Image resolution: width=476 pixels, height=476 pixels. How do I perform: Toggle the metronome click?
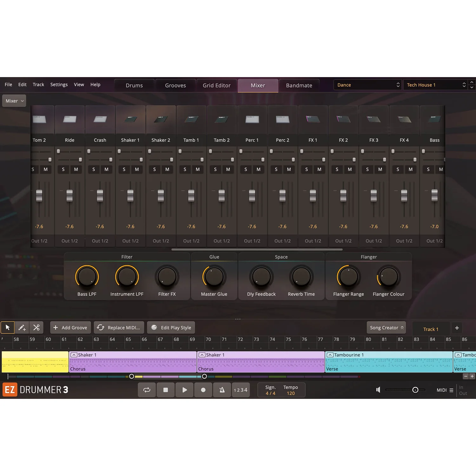click(222, 390)
